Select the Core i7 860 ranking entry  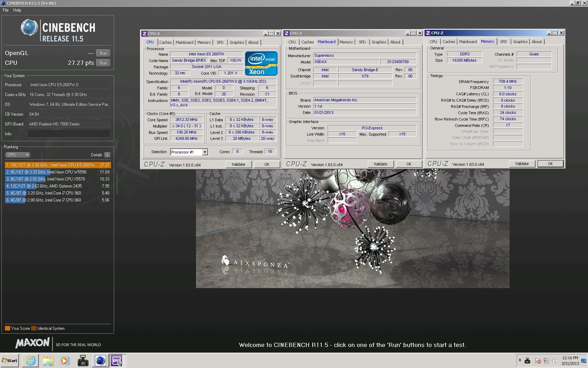(x=58, y=200)
